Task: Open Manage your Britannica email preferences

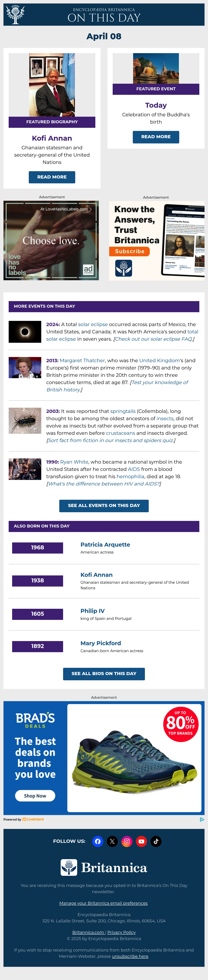Action: tap(103, 903)
